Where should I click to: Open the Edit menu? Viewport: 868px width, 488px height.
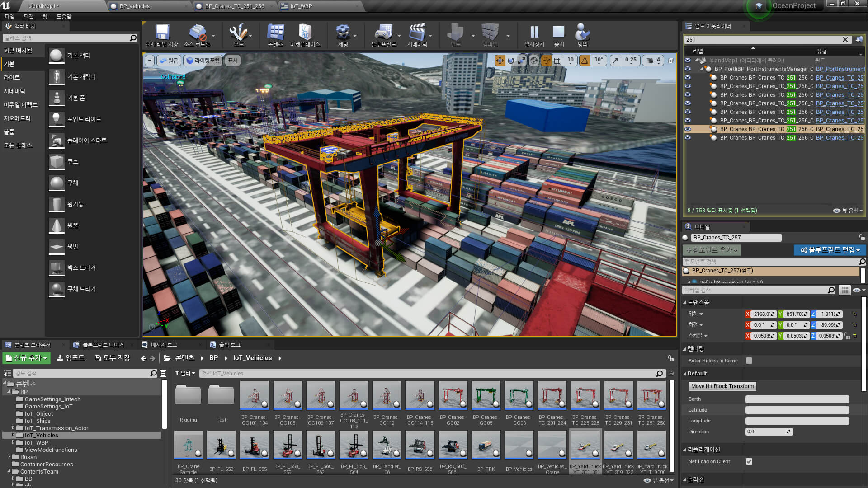28,17
